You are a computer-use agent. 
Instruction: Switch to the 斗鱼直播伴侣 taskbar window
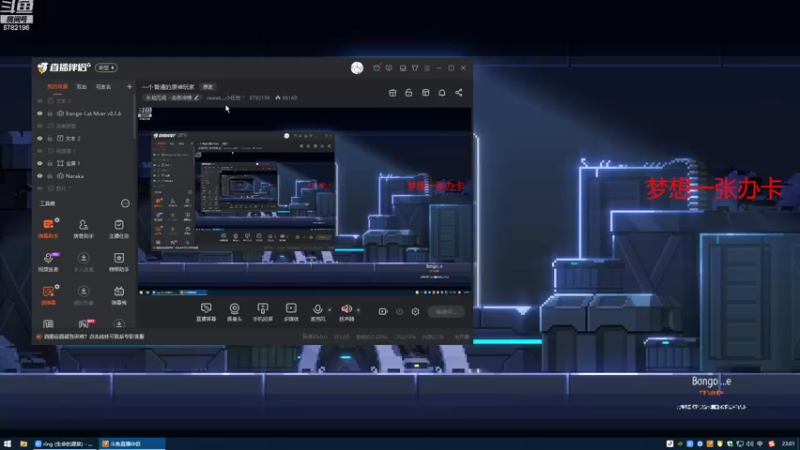(132, 444)
